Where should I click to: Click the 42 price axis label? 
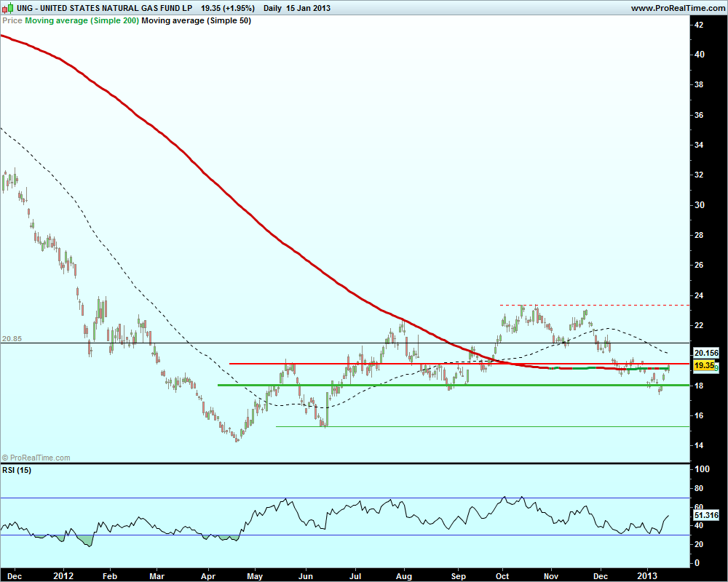pyautogui.click(x=699, y=25)
